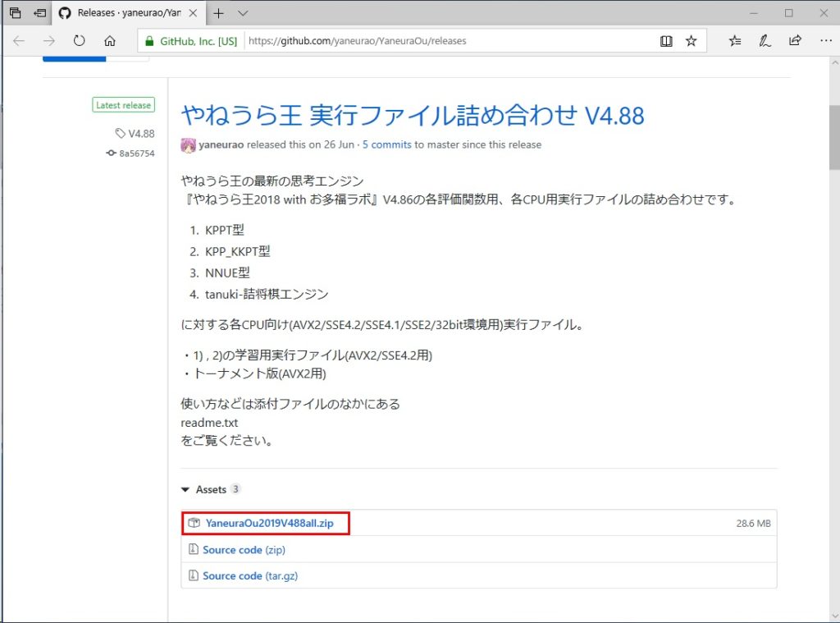The width and height of the screenshot is (840, 623).
Task: Click the scrollbar up arrow
Action: click(x=834, y=62)
